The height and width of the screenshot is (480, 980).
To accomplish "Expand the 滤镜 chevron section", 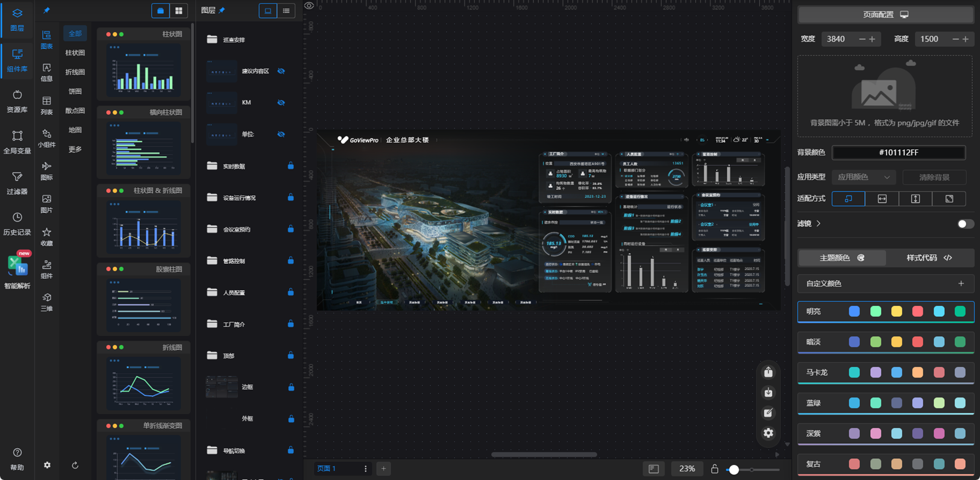I will [x=818, y=223].
